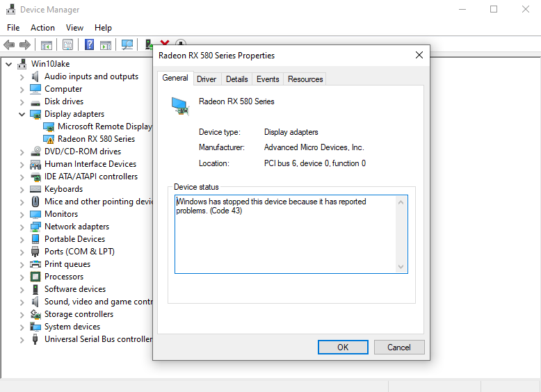Expand the System devices category
The width and height of the screenshot is (541, 392).
pyautogui.click(x=22, y=327)
